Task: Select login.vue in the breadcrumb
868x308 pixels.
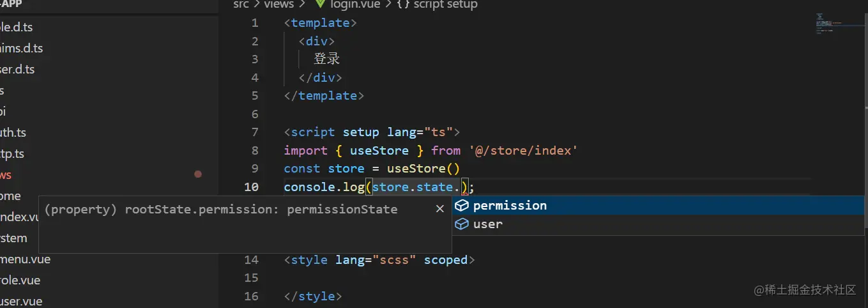Action: click(355, 4)
